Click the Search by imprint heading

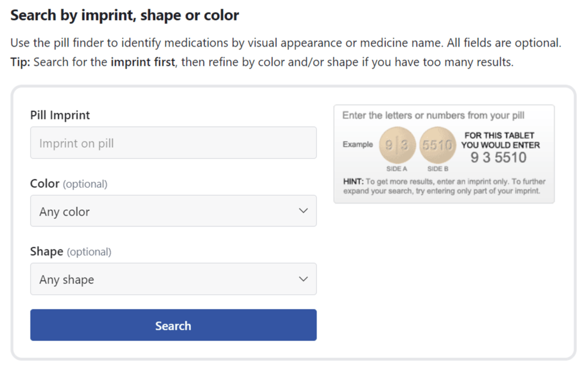[124, 15]
